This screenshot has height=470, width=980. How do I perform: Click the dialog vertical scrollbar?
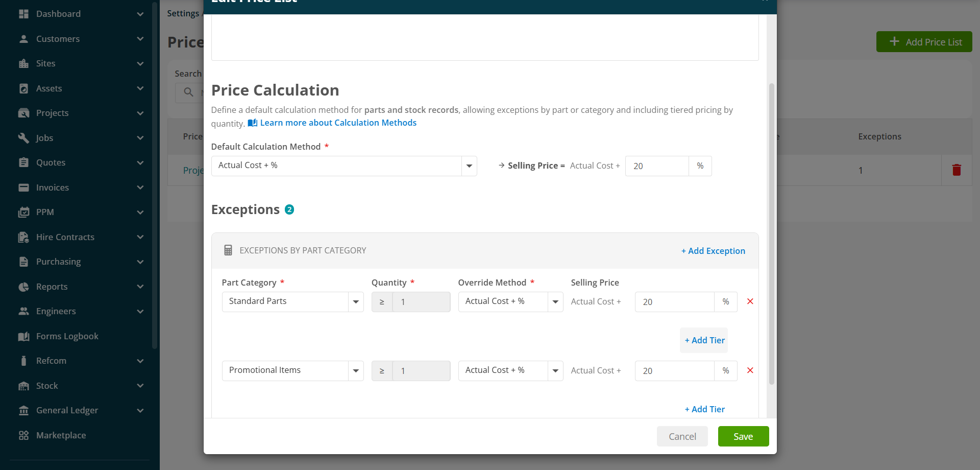pos(772,233)
